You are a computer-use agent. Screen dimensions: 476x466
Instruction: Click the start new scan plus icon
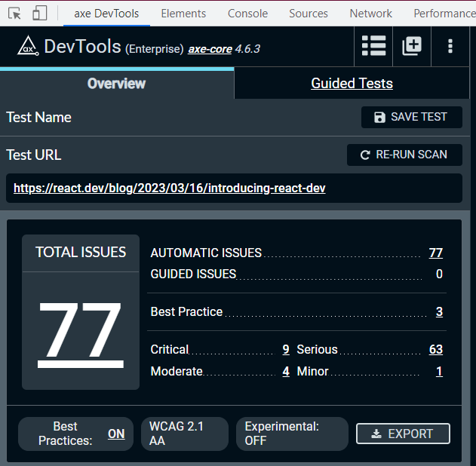[412, 46]
